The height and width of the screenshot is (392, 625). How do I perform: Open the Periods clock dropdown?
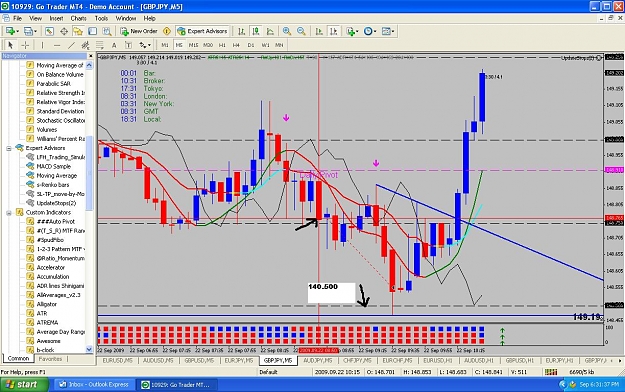coord(369,31)
